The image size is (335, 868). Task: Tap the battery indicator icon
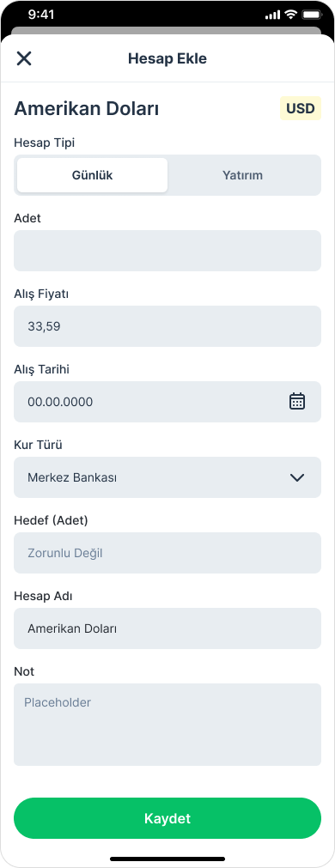(311, 15)
